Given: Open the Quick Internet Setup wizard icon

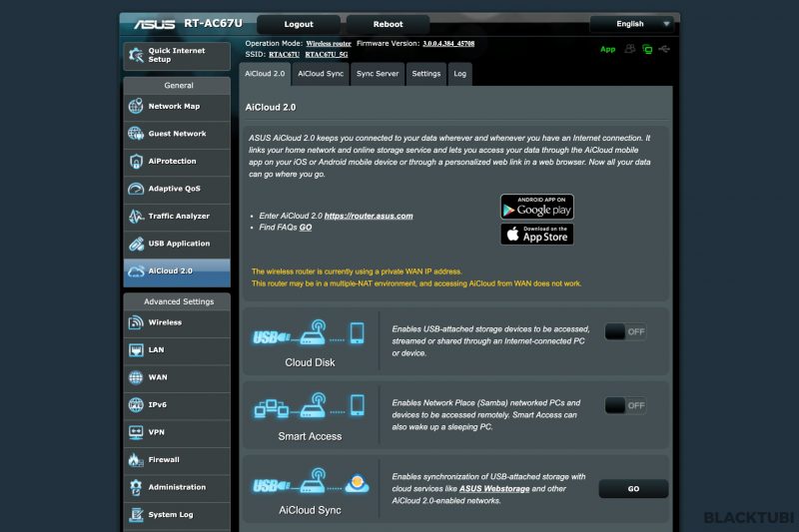Looking at the screenshot, I should 136,55.
